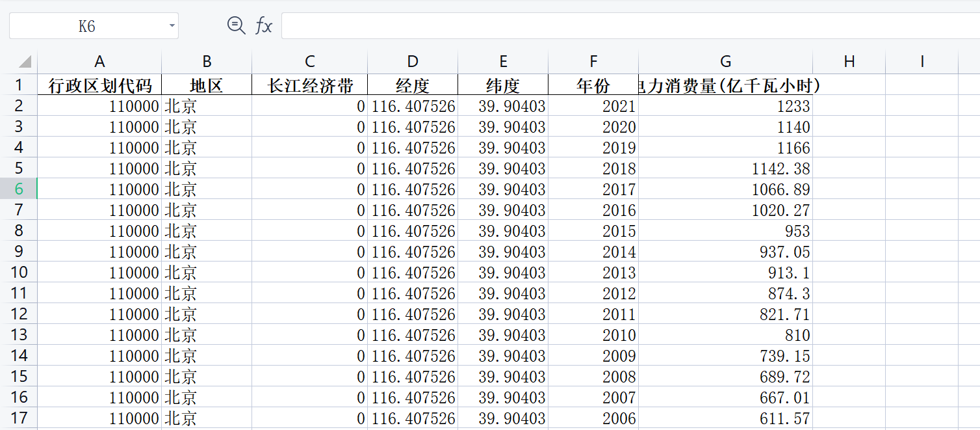Click 116.407526 in row 16
The image size is (980, 430).
point(413,397)
